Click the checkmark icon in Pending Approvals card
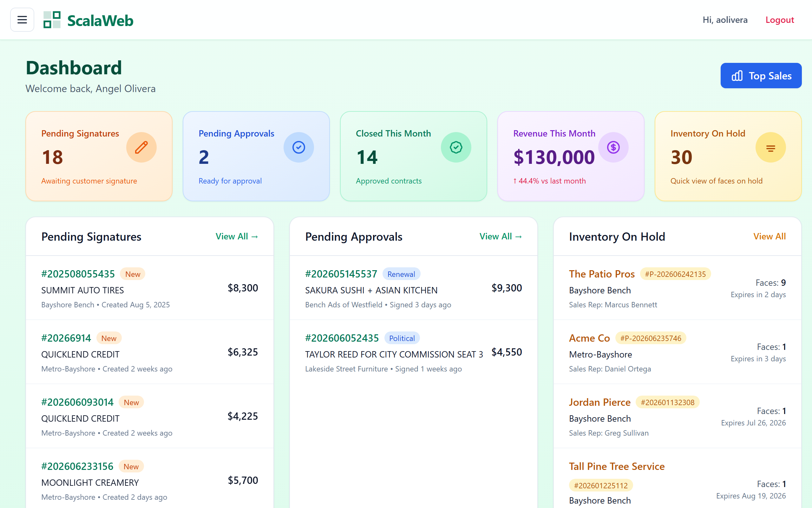812x508 pixels. tap(298, 147)
